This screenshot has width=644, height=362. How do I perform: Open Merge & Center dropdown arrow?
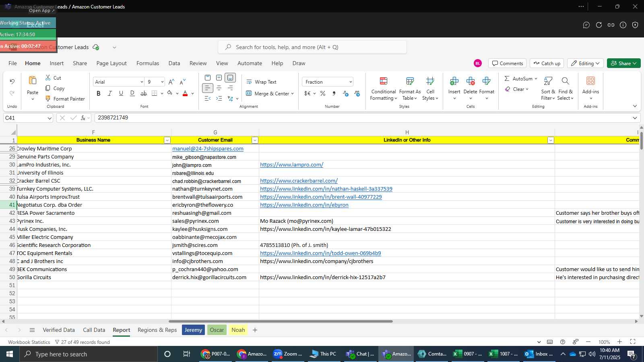click(x=292, y=94)
